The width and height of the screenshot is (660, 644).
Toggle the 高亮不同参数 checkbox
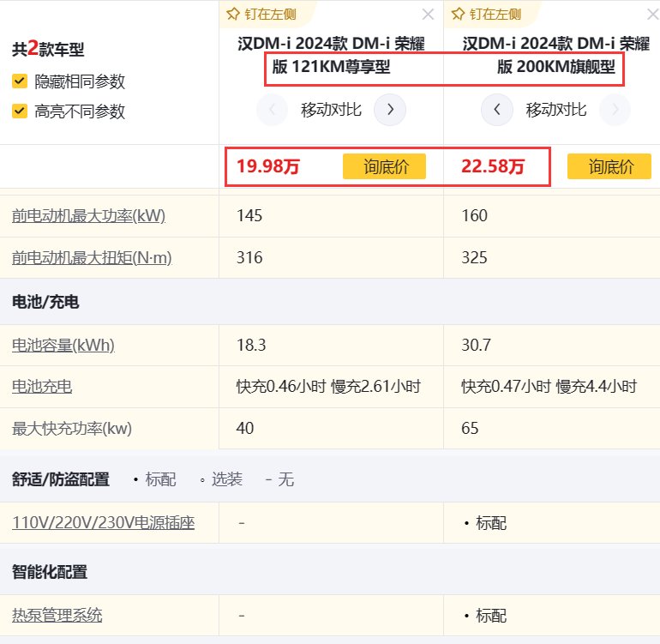(20, 111)
